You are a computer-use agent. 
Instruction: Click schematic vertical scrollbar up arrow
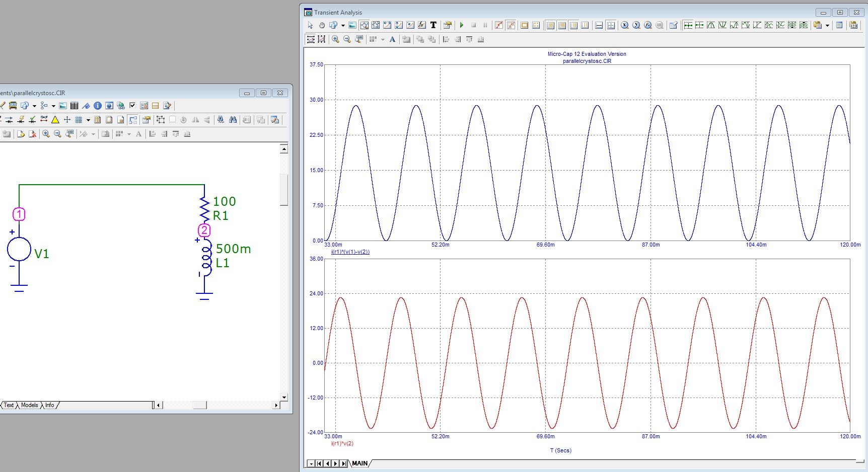click(284, 149)
